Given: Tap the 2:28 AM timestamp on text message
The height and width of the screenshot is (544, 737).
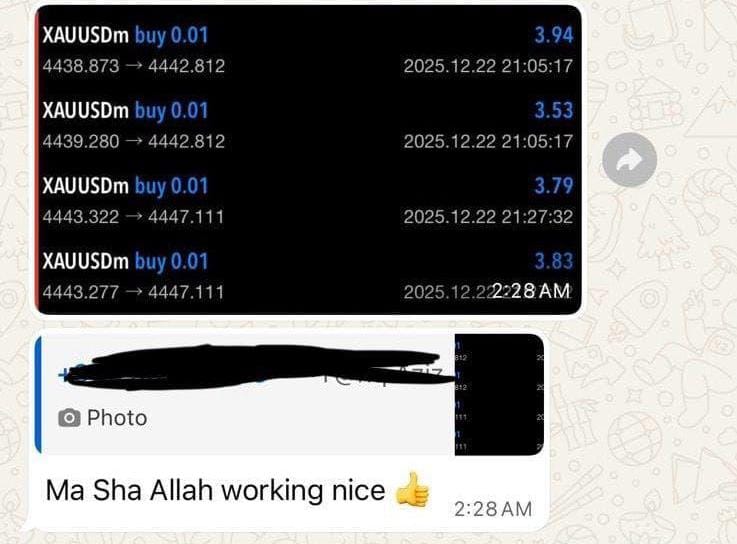Looking at the screenshot, I should tap(493, 509).
